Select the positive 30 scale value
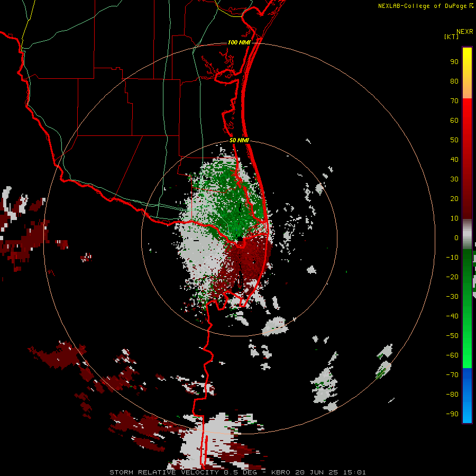Image resolution: width=476 pixels, height=476 pixels. click(x=454, y=179)
